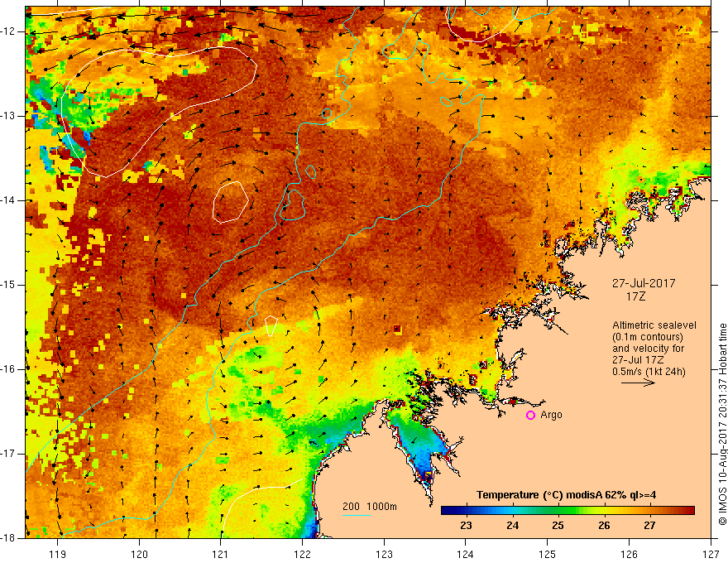Click longitude axis label 126
This screenshot has height=563, width=728.
coord(629,554)
